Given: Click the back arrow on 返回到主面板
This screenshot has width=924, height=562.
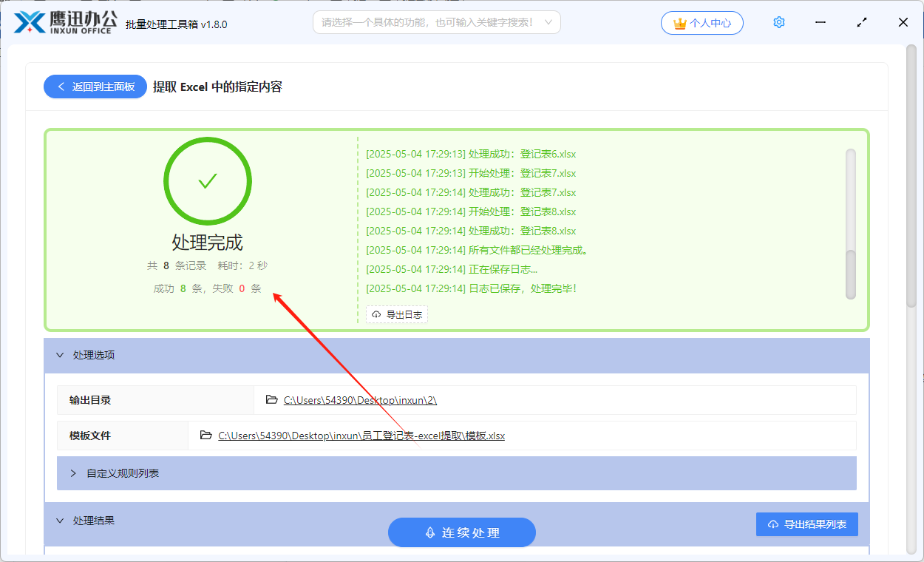Looking at the screenshot, I should point(61,87).
